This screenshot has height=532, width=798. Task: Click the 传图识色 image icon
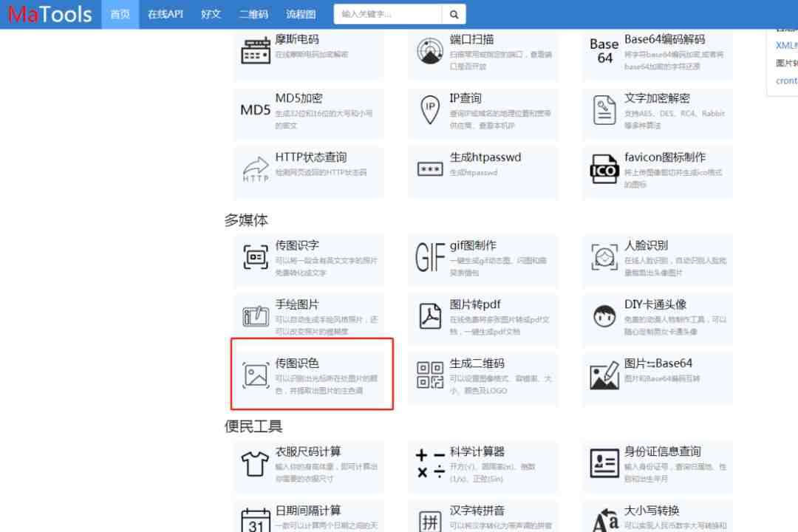tap(256, 375)
